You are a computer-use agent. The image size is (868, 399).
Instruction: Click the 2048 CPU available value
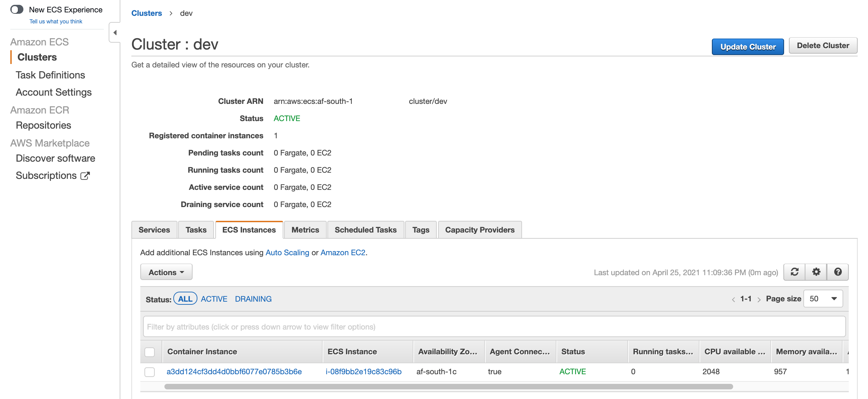click(711, 371)
